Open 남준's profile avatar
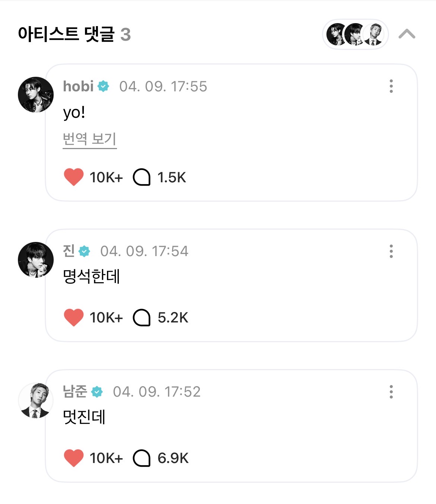 [36, 400]
